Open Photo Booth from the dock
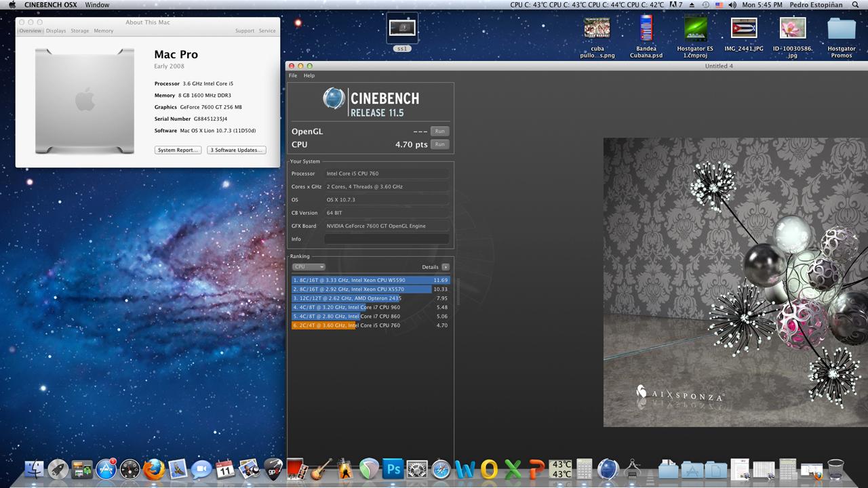The image size is (868, 488). point(297,469)
